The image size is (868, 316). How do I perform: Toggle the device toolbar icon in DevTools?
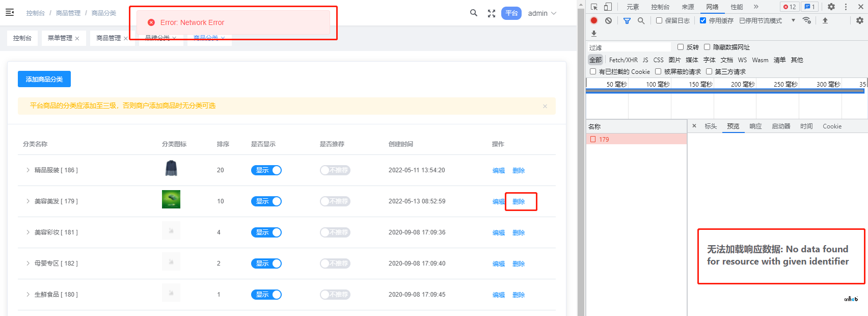[608, 7]
